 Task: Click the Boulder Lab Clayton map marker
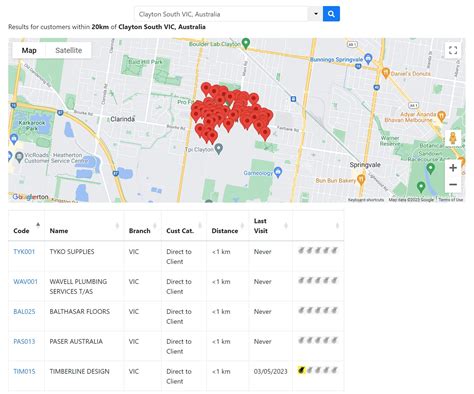tap(246, 43)
